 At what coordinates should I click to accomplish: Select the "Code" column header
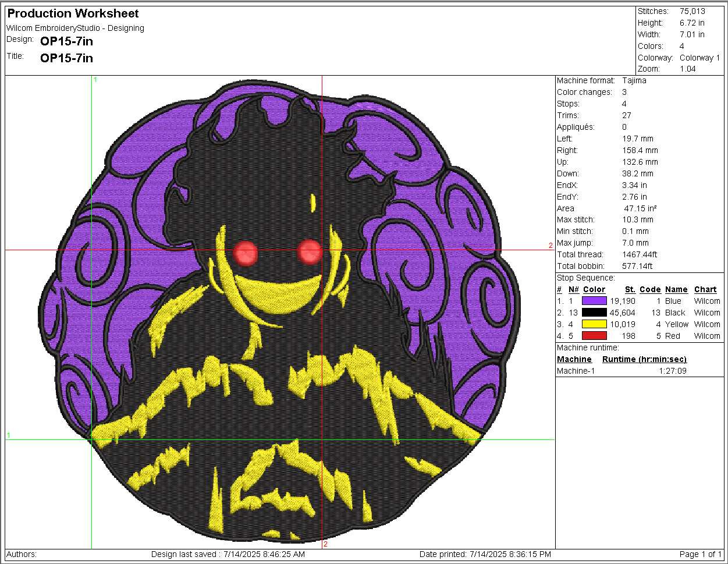650,289
